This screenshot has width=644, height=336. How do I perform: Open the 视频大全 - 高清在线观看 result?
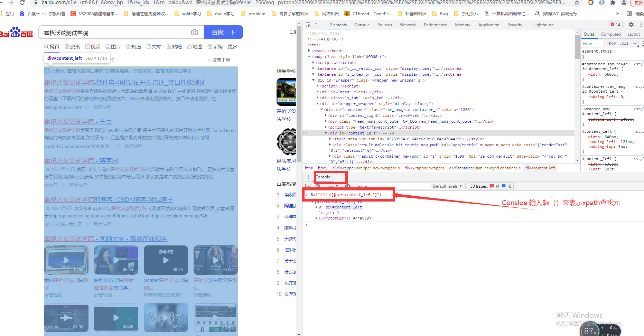(106, 239)
